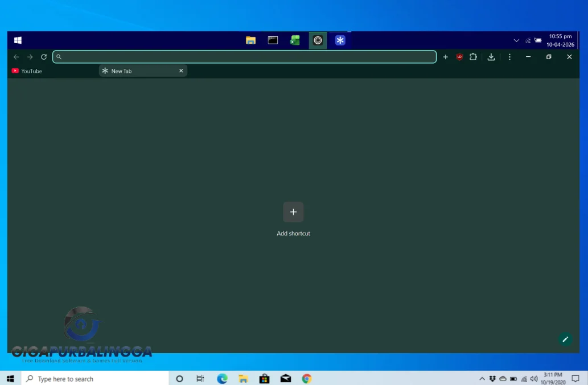Select the circular target app icon

coord(318,40)
